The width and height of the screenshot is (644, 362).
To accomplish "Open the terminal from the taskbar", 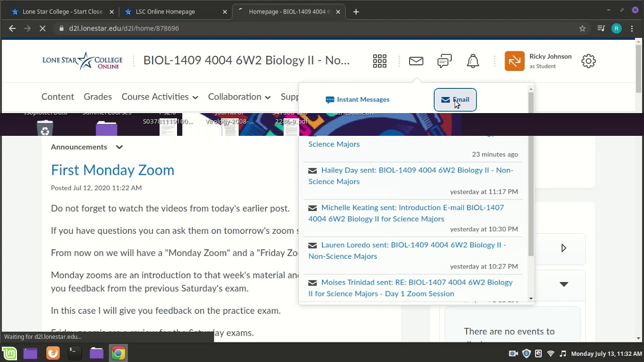I will coord(74,353).
